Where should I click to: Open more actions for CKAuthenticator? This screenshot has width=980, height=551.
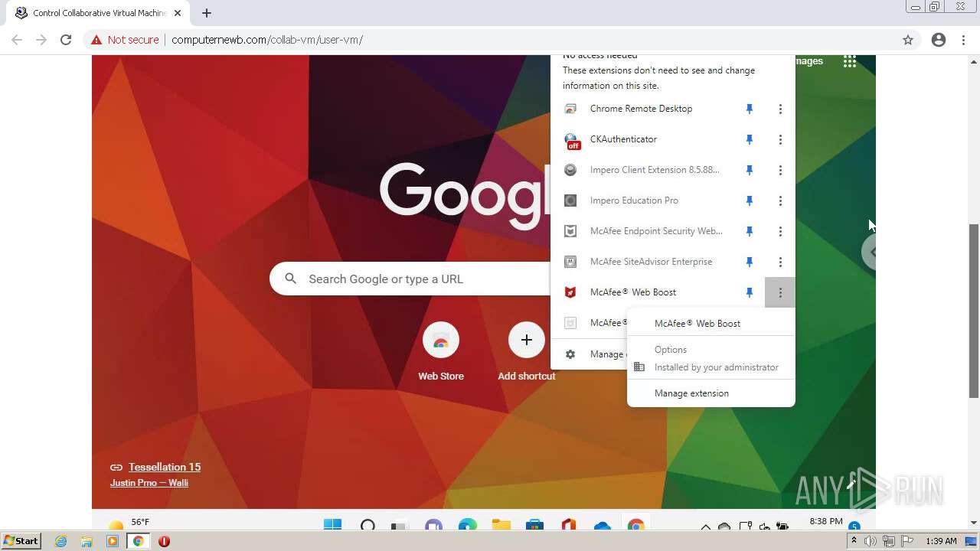(x=780, y=139)
